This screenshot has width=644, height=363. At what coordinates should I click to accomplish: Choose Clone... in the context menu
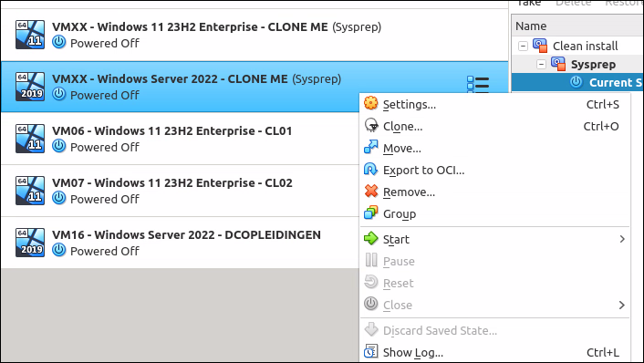(x=494, y=126)
